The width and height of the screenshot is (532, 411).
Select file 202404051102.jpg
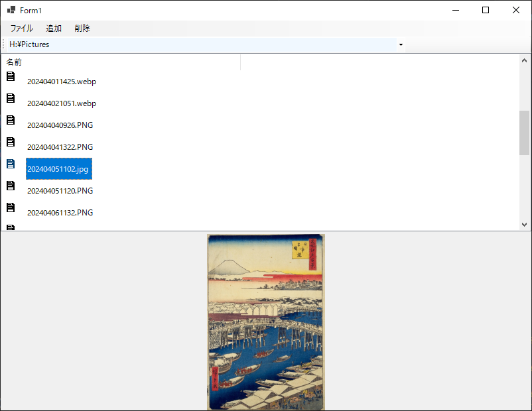59,169
